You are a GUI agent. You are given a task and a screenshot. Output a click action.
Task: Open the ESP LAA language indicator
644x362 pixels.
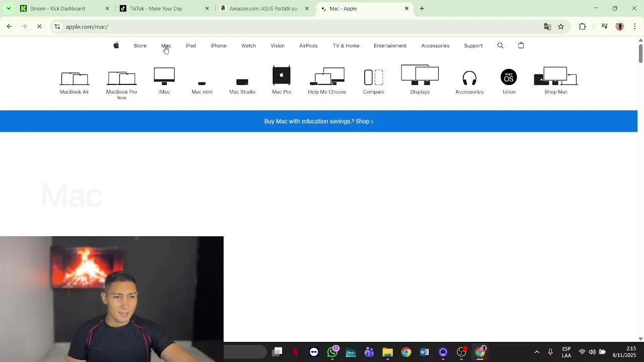click(x=567, y=352)
